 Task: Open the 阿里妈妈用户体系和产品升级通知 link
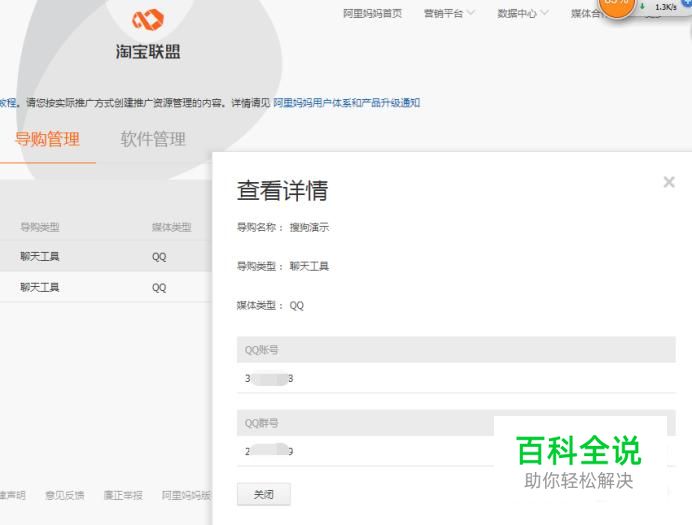(346, 103)
